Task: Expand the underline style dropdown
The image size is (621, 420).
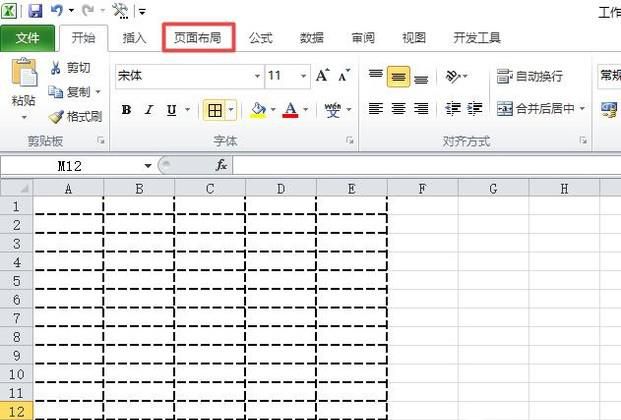Action: (188, 109)
